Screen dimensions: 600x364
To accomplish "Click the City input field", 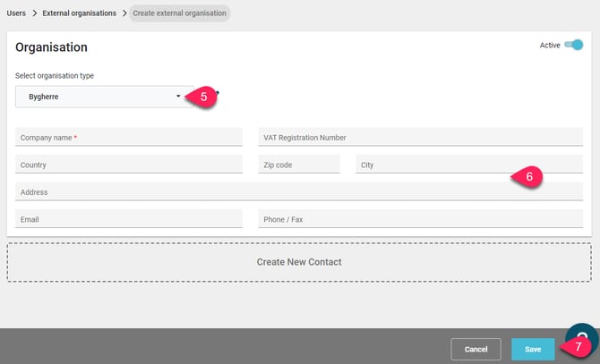I will pos(430,165).
